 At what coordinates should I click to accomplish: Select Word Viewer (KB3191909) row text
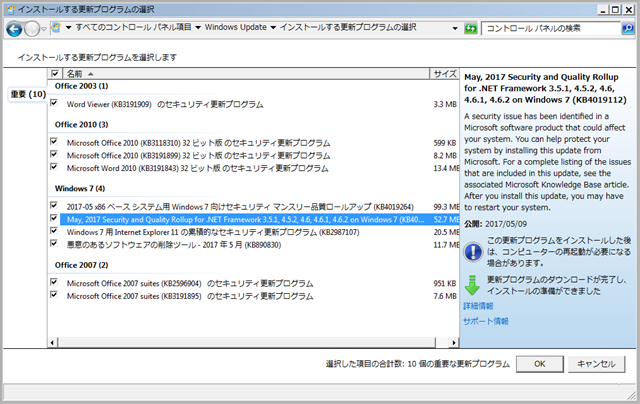[165, 104]
